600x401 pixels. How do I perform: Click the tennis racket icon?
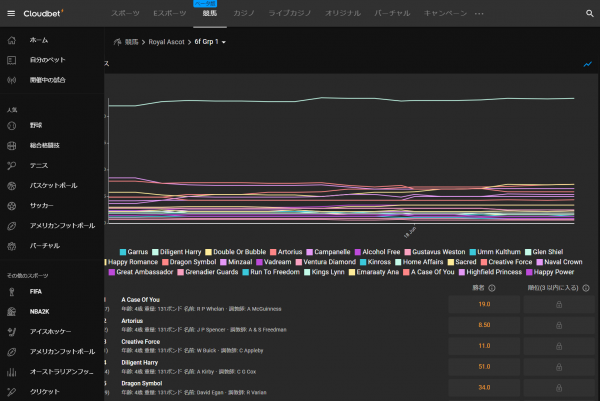coord(12,166)
